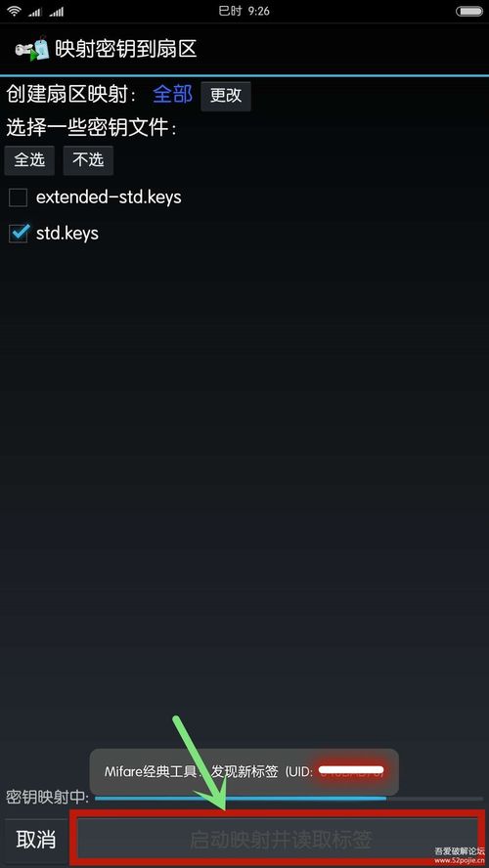Screen dimensions: 489x868
Task: Tap the battery indicator icon
Action: pos(469,11)
